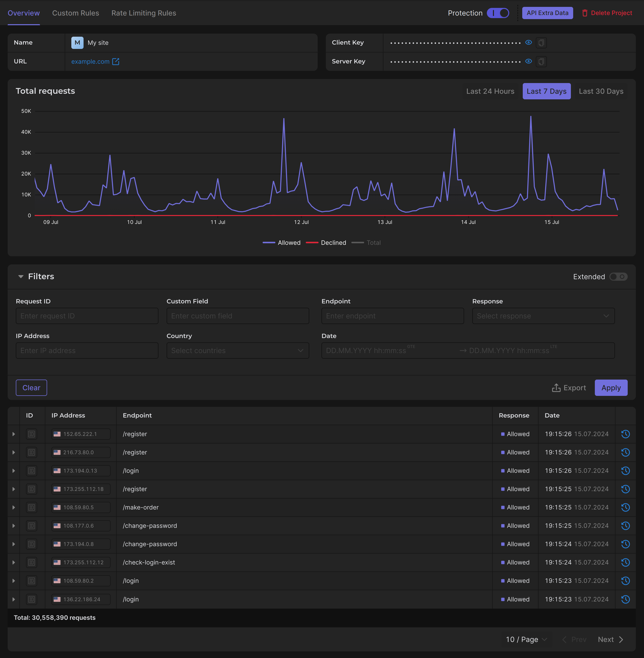The height and width of the screenshot is (658, 644).
Task: Copy request ID for 173.194.0.13 row
Action: pyautogui.click(x=31, y=471)
